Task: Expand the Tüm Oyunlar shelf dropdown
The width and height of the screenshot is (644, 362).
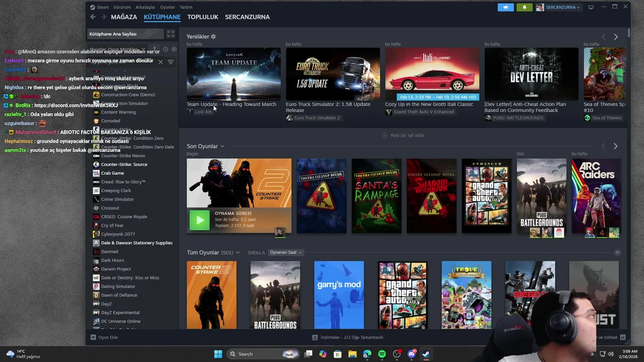Action: point(237,252)
